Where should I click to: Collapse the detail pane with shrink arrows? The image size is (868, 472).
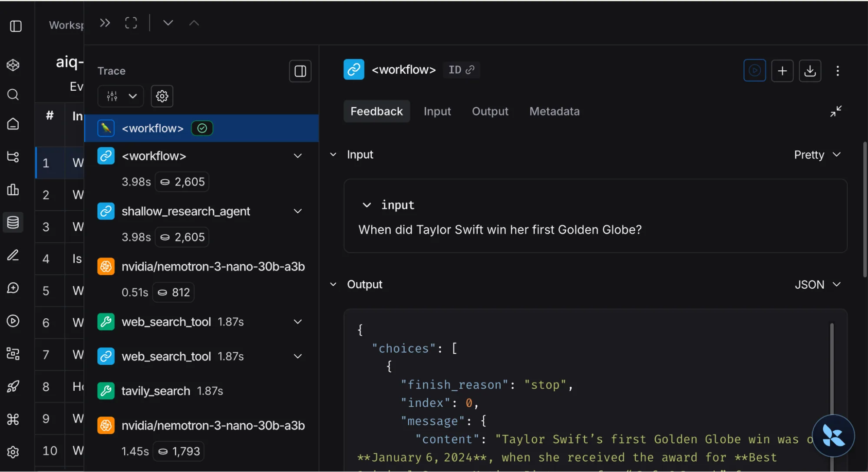[835, 112]
